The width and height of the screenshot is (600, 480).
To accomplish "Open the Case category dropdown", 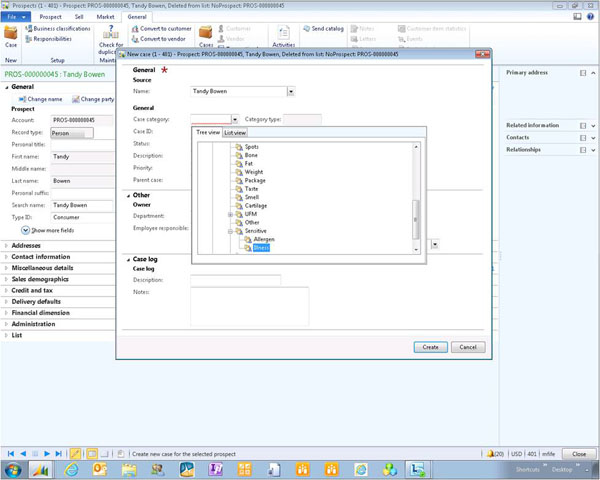I will 235,119.
